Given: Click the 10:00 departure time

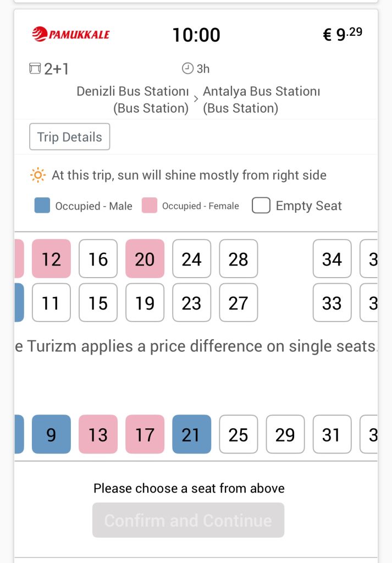Looking at the screenshot, I should pyautogui.click(x=196, y=35).
